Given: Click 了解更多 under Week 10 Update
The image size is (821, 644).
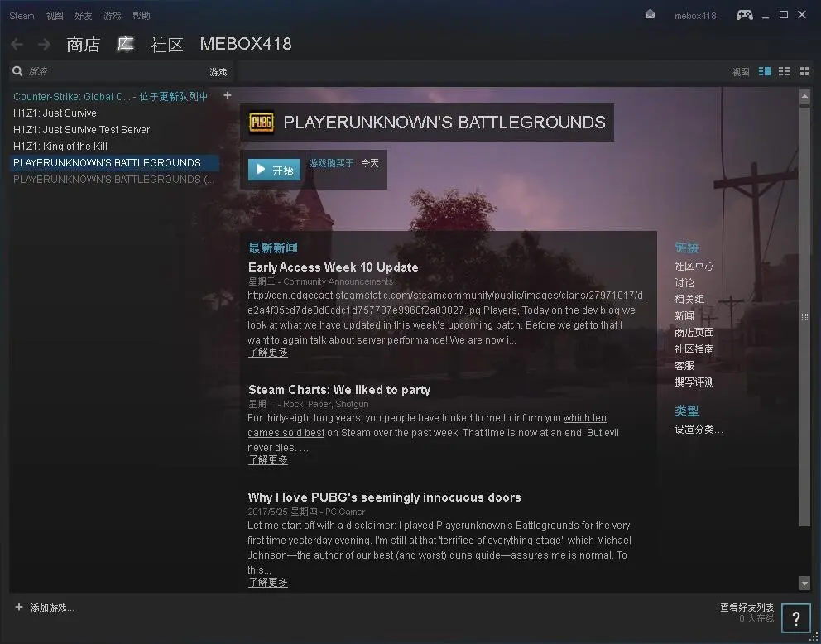Looking at the screenshot, I should [267, 353].
